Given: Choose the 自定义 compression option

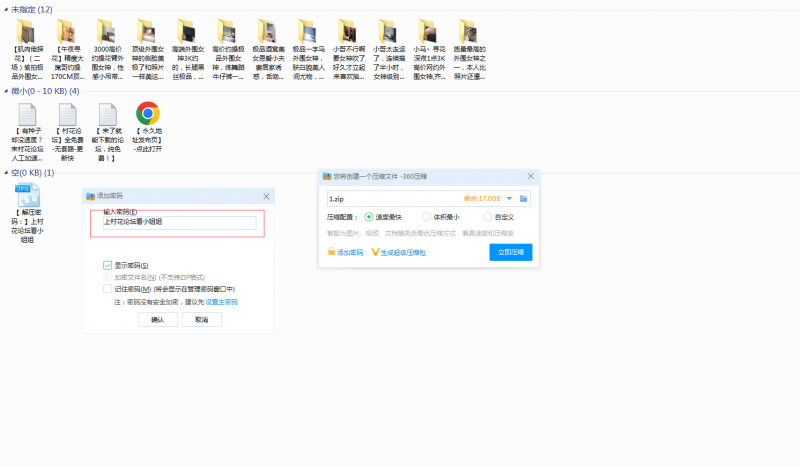Looking at the screenshot, I should [x=487, y=216].
